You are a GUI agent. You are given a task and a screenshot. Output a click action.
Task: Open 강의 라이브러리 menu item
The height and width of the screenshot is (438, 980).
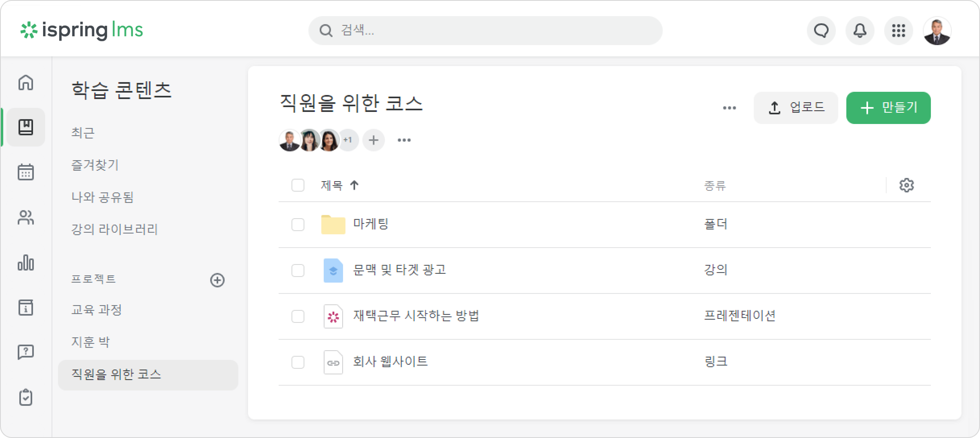[115, 229]
